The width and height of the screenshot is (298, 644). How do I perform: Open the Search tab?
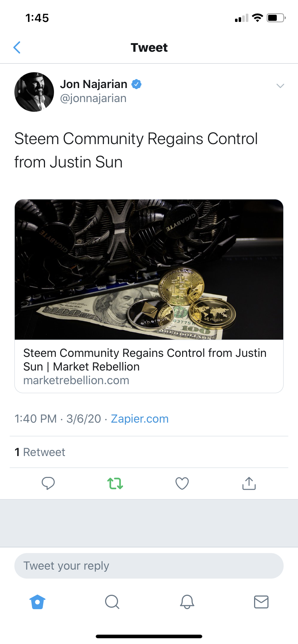point(112,602)
